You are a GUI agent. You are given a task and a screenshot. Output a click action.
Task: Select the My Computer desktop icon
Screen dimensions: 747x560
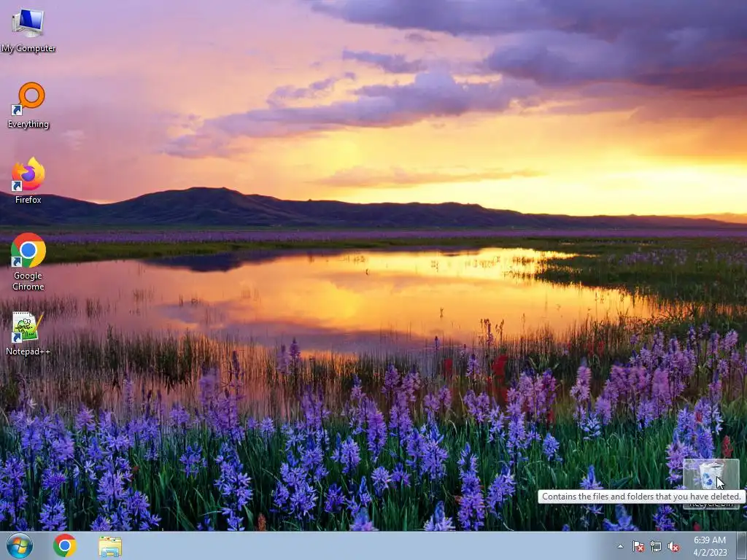tap(28, 30)
